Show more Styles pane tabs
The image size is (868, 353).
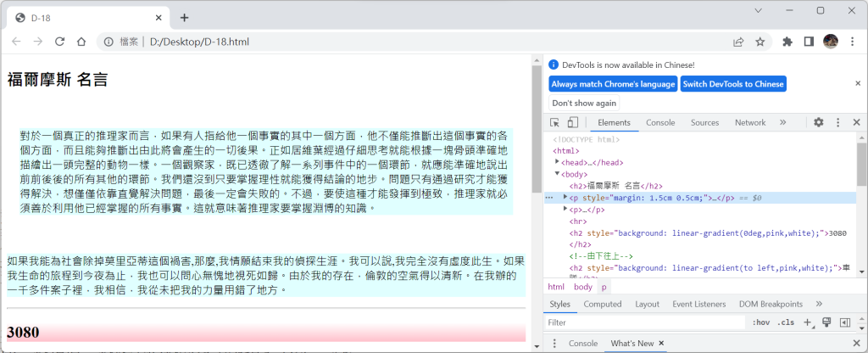820,304
